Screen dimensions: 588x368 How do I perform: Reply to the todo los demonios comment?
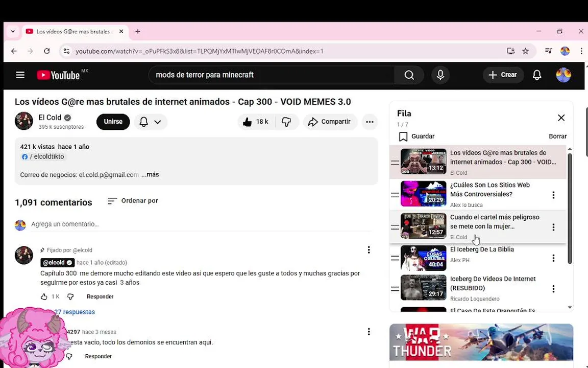tap(98, 356)
